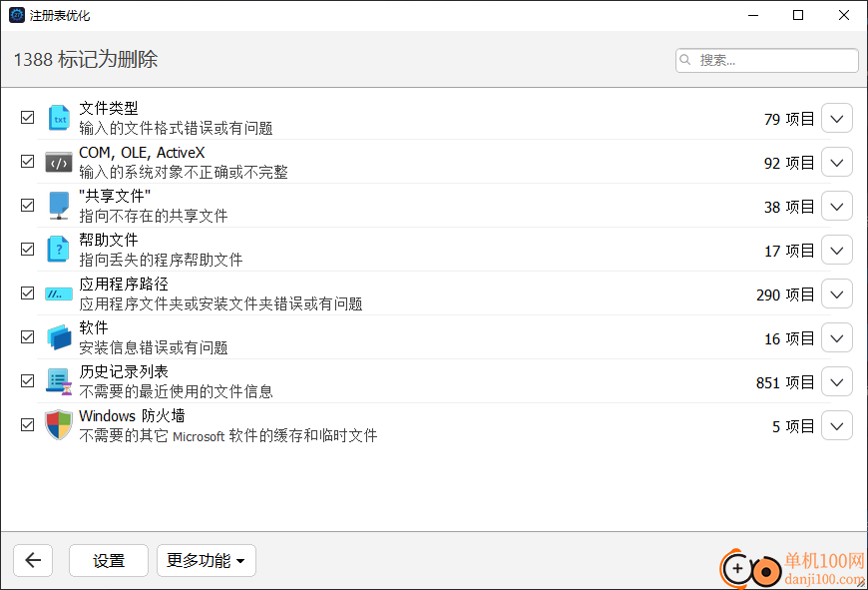Select the 软件 category title

click(x=94, y=328)
